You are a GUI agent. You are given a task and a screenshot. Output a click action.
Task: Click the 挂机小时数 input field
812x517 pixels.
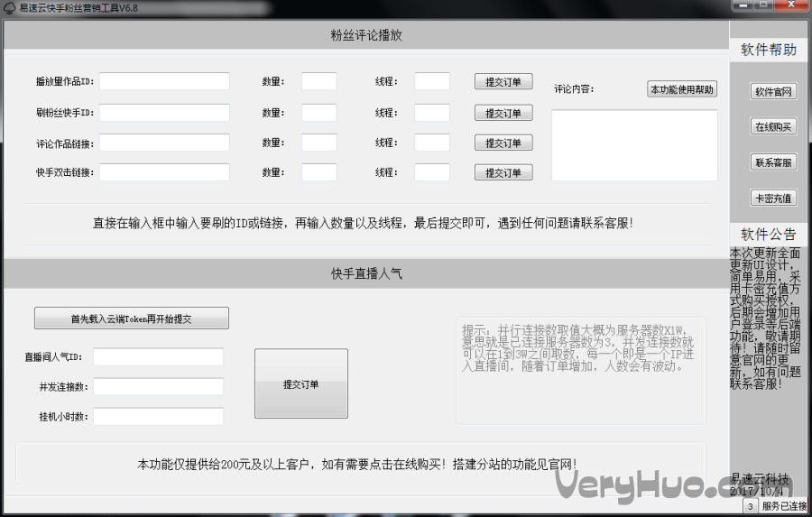pyautogui.click(x=158, y=416)
